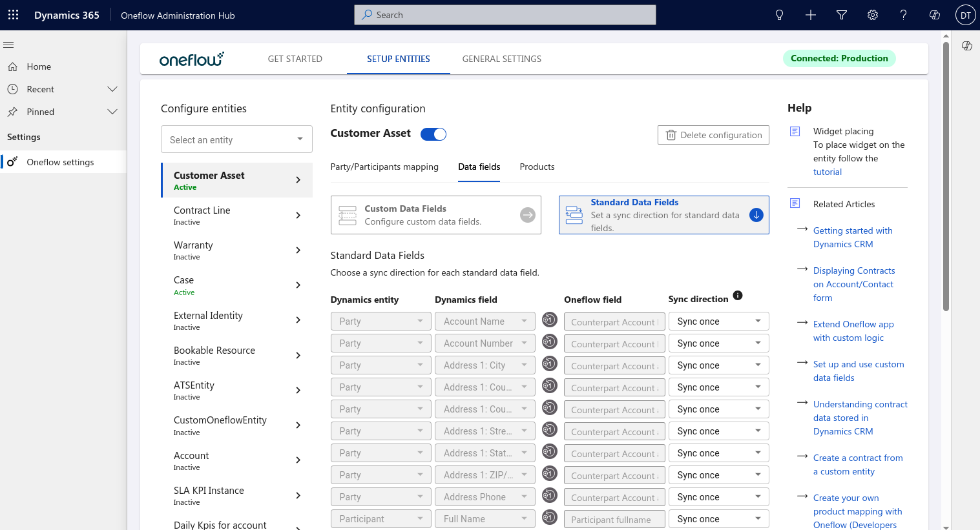Click the sync icon in Account Number row
The height and width of the screenshot is (530, 980).
click(x=549, y=341)
